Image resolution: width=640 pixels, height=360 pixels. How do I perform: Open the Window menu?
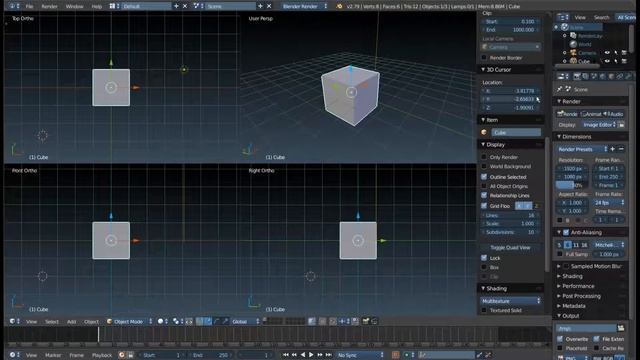74,6
